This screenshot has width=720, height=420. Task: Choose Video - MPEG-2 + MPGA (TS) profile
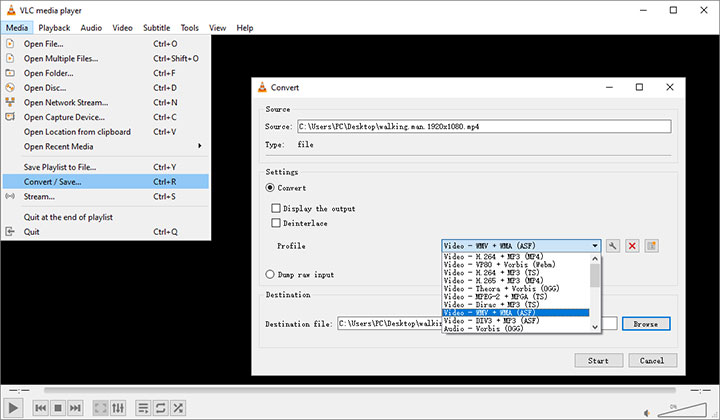point(516,297)
